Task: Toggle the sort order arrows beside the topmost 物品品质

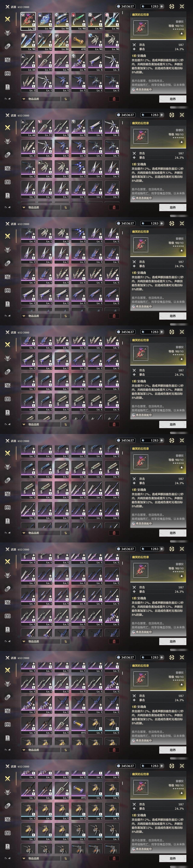Action: 65,99
